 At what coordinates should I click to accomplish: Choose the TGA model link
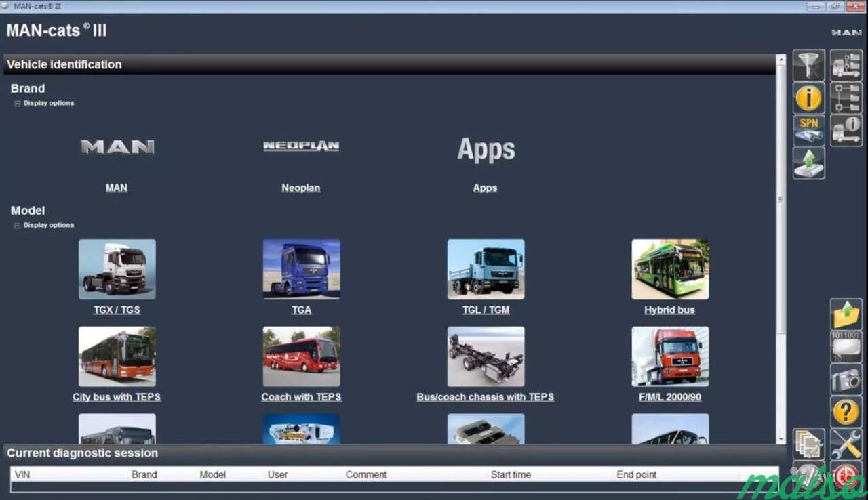click(x=301, y=310)
